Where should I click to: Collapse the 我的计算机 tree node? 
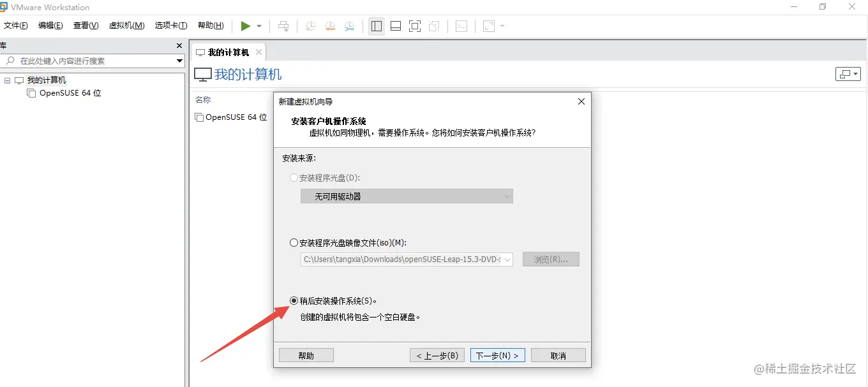point(7,80)
